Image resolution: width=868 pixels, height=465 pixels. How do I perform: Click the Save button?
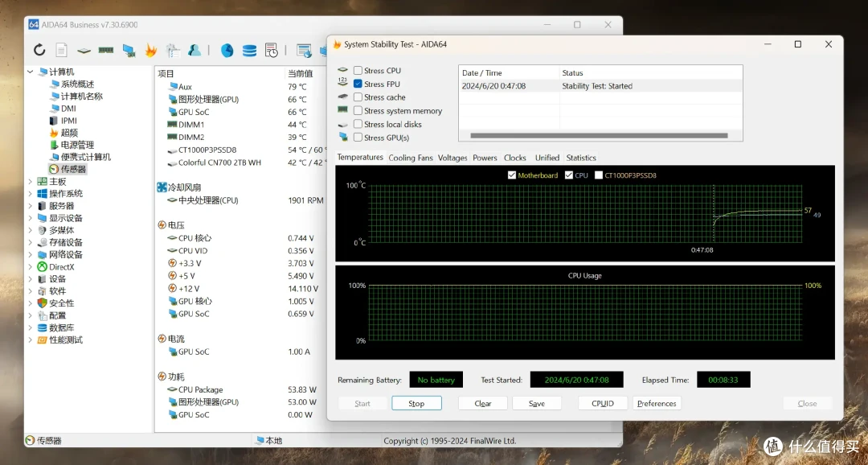point(536,404)
